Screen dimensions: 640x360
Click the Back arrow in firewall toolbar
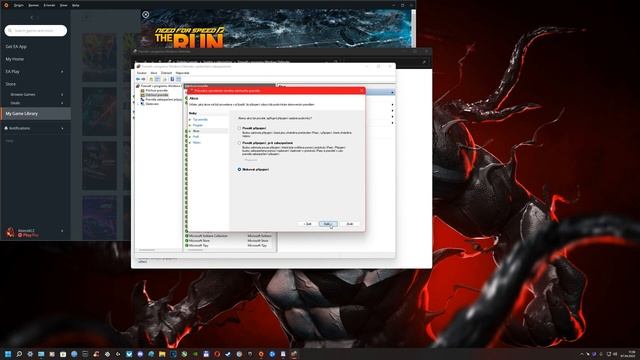click(138, 79)
